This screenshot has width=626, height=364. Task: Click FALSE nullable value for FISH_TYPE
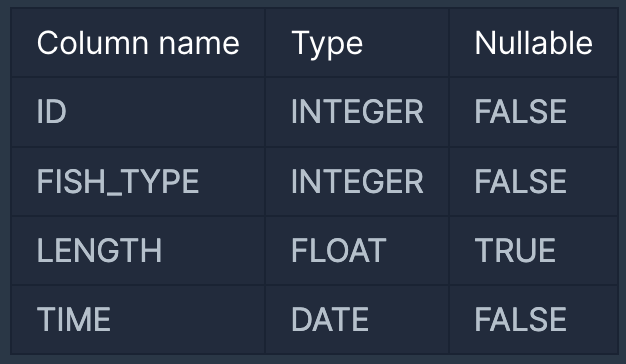click(533, 181)
